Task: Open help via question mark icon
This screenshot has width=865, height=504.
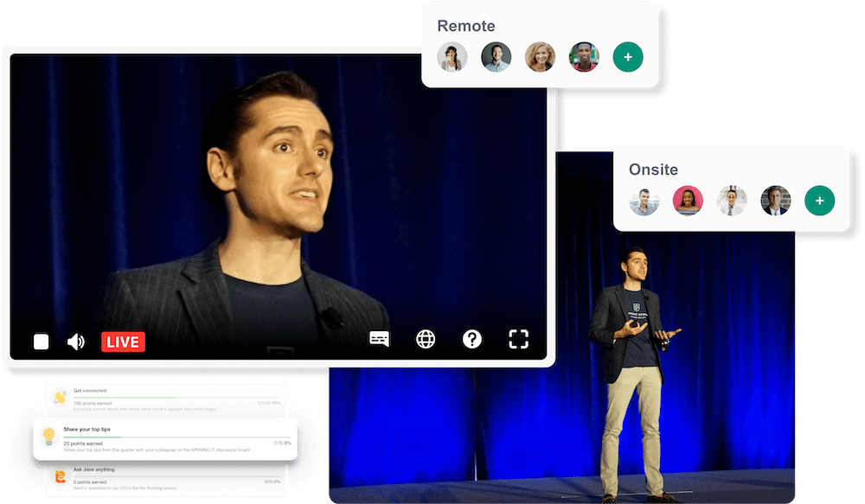Action: [x=471, y=339]
